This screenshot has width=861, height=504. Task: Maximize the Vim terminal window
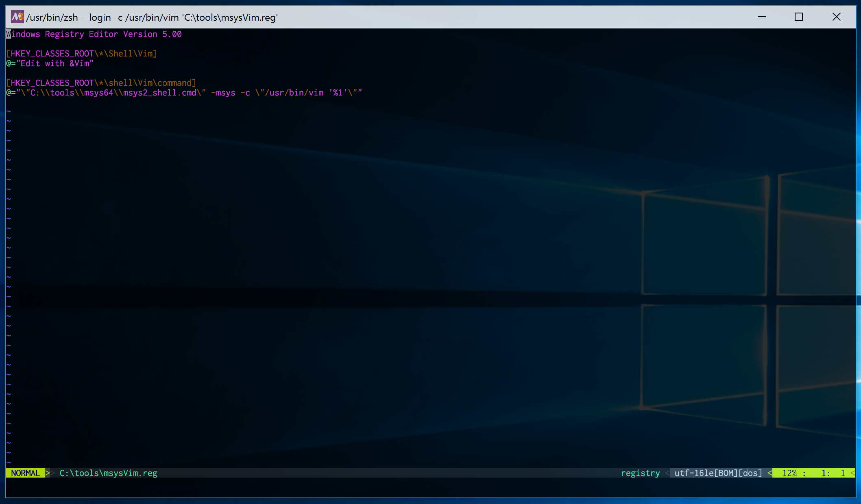pos(799,17)
